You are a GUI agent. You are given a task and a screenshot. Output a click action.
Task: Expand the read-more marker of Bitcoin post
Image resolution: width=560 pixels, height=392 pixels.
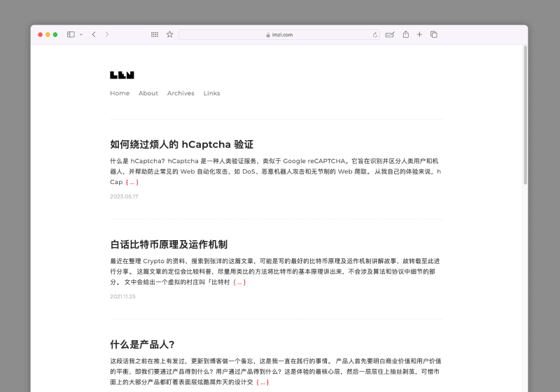tap(239, 282)
